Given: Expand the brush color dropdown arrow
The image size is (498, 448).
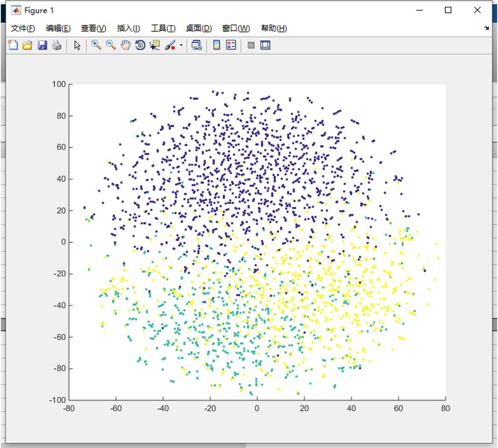Looking at the screenshot, I should click(181, 45).
